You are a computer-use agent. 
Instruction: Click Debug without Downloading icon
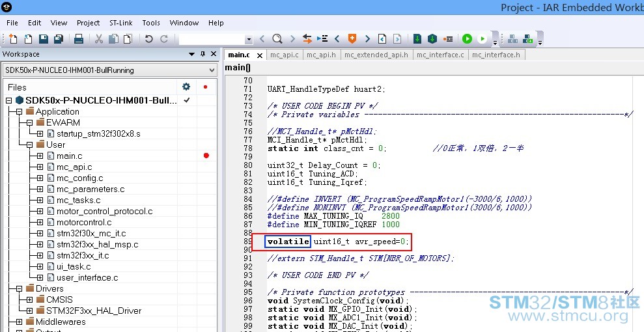(482, 39)
